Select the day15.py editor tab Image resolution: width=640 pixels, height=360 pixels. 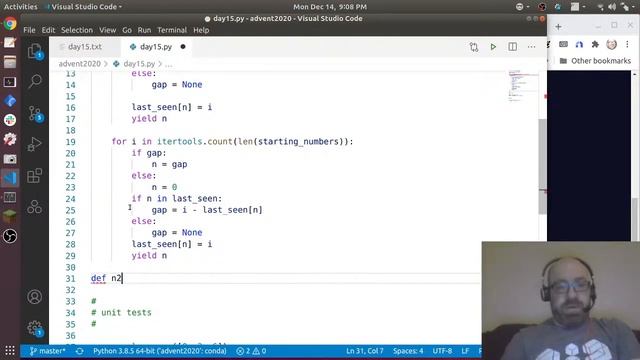coord(156,47)
